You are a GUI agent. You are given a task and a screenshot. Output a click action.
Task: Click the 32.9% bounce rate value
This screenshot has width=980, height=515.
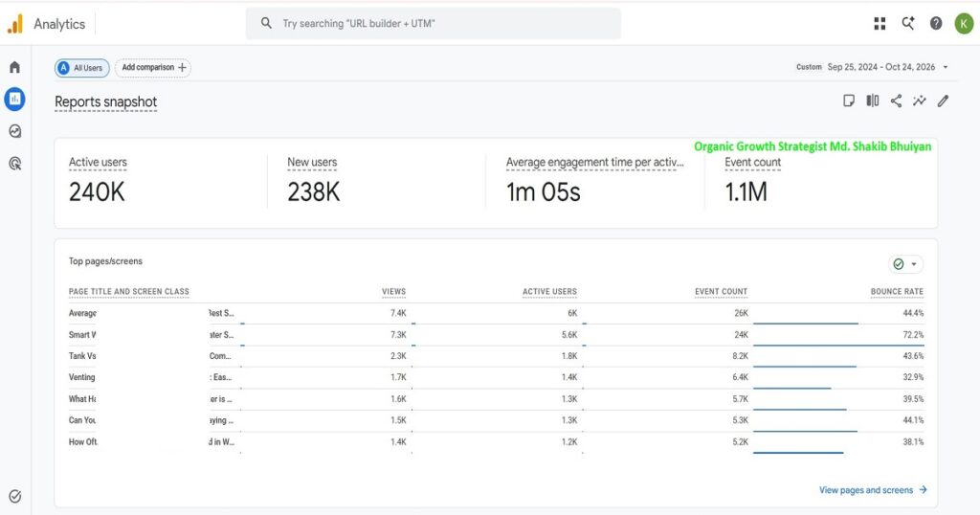click(913, 377)
